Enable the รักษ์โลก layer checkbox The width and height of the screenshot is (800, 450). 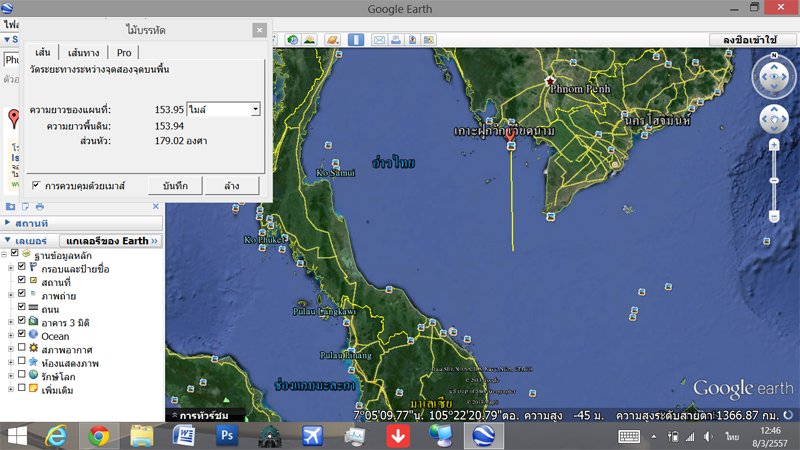[x=21, y=374]
